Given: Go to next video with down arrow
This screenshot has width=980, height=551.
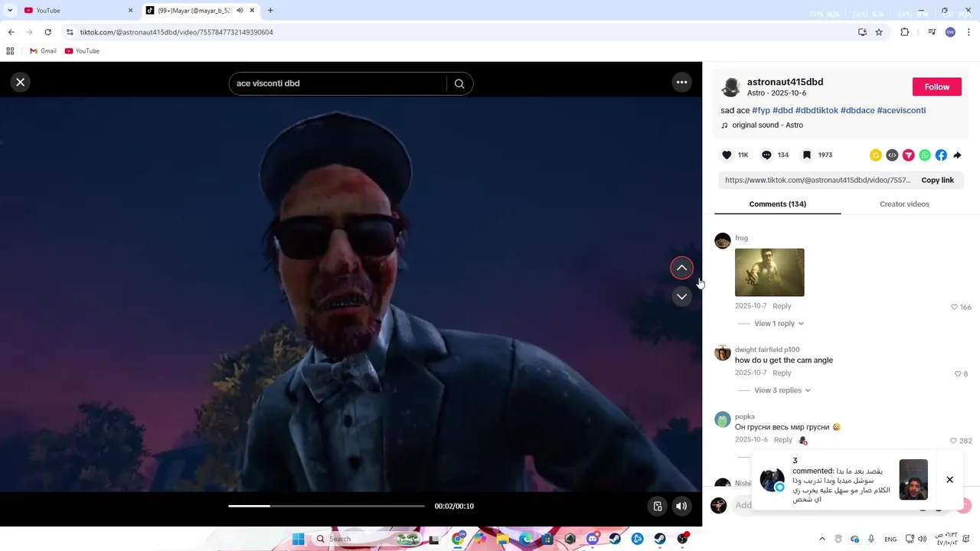Looking at the screenshot, I should (x=681, y=296).
